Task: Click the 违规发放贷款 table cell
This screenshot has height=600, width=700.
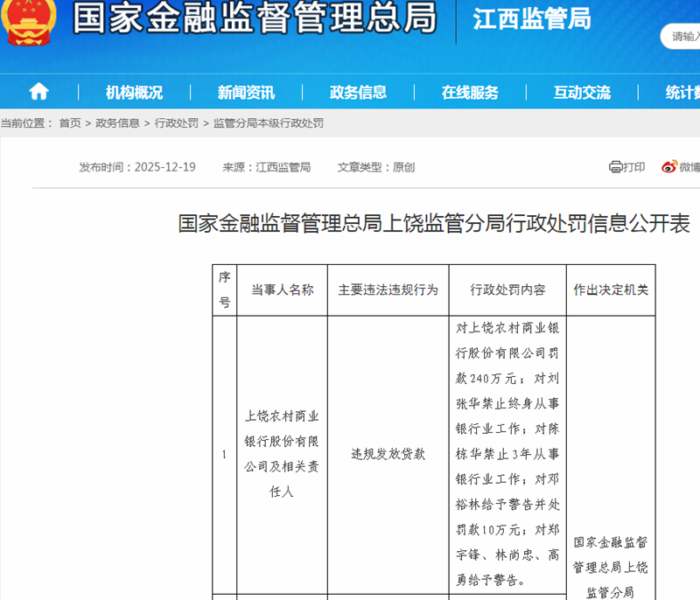Action: pos(388,455)
